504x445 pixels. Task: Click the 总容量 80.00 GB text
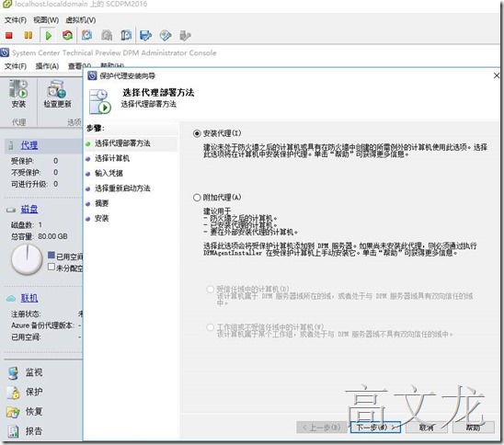pos(40,236)
